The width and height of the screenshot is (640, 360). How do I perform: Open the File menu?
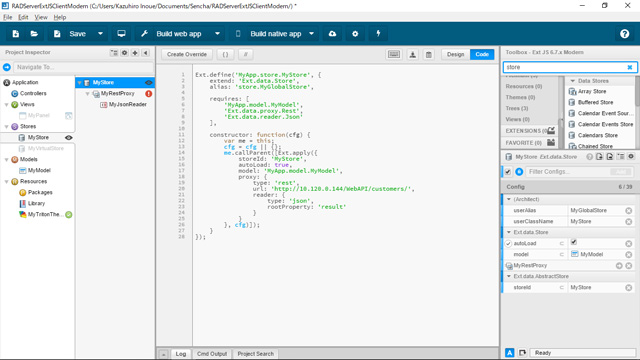[x=8, y=17]
